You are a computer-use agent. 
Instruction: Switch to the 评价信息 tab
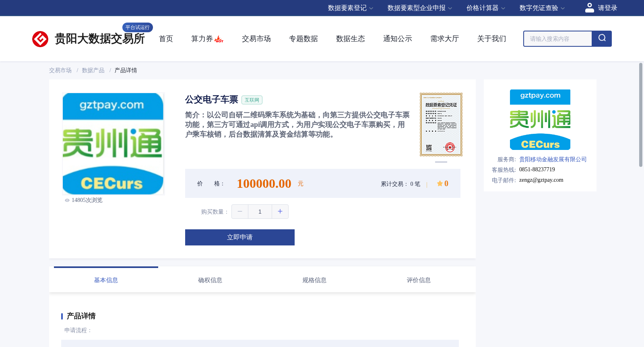pyautogui.click(x=419, y=280)
